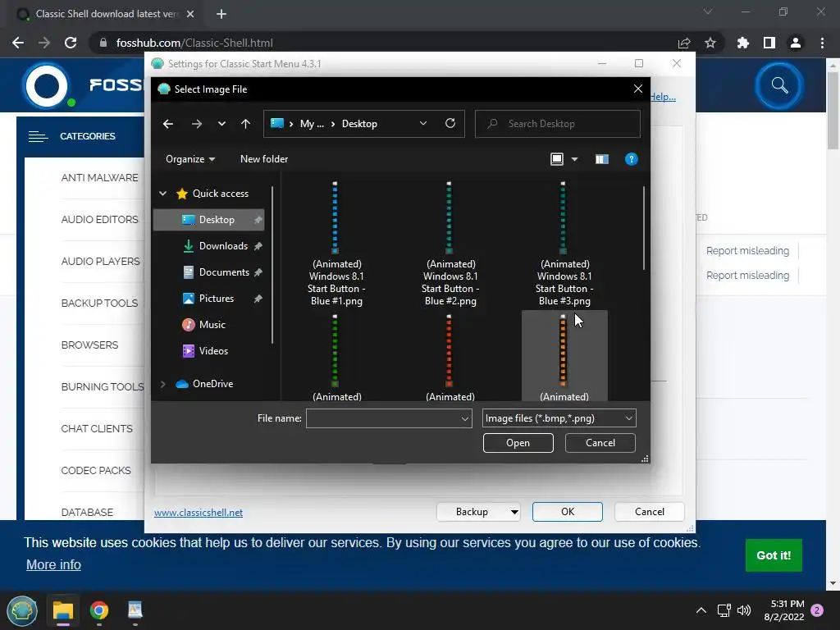Close the Select Image File dialog
The image size is (840, 630).
pyautogui.click(x=637, y=89)
